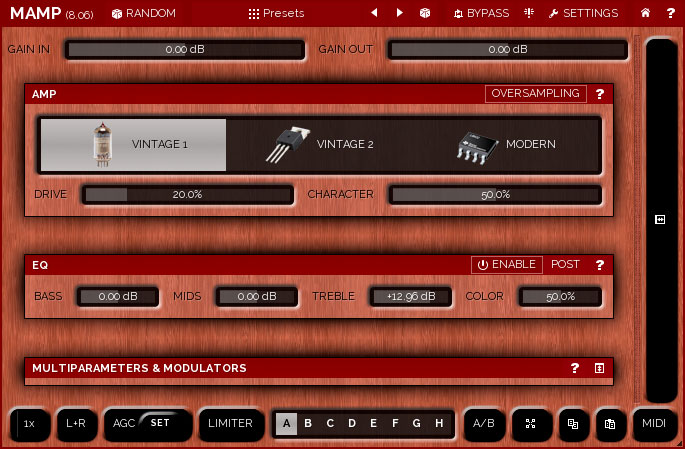
Task: Adjust the GAIN IN slider
Action: pos(185,49)
